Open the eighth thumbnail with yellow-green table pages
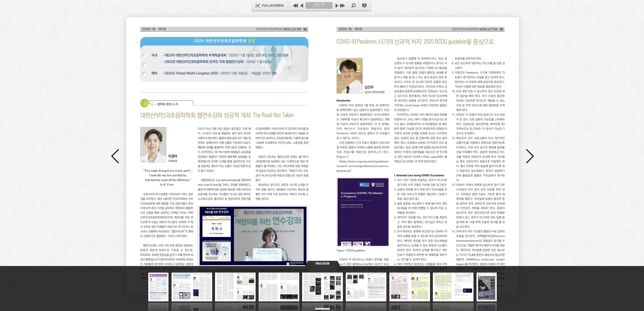644x311 pixels. coord(453,287)
